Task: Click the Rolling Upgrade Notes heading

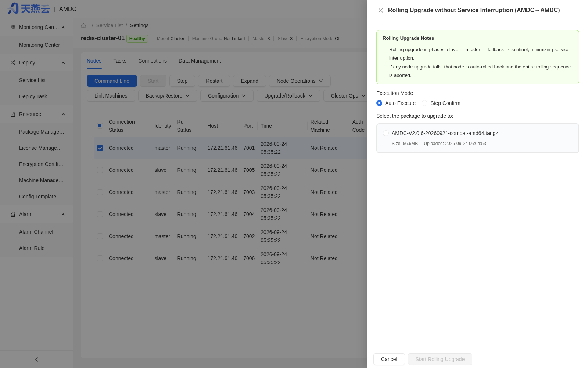Action: [408, 38]
